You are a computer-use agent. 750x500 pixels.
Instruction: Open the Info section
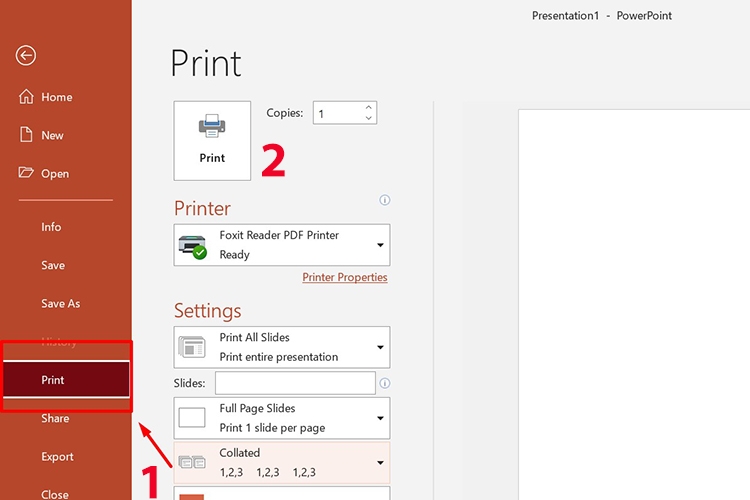[x=51, y=227]
